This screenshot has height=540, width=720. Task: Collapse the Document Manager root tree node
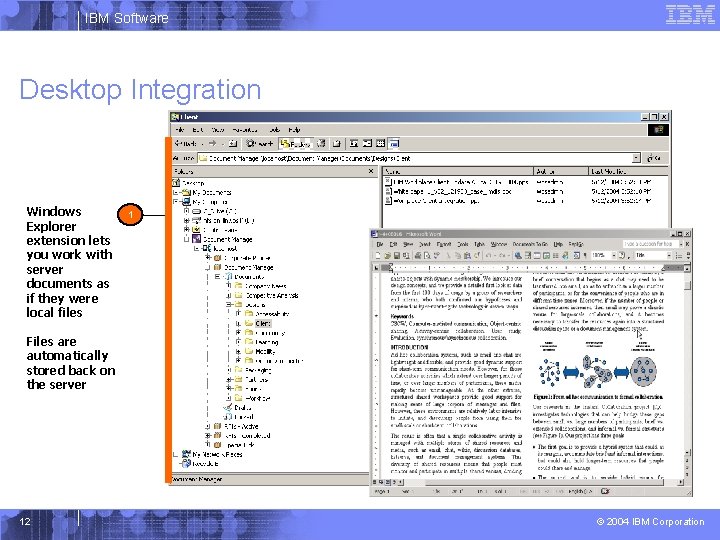(187, 239)
